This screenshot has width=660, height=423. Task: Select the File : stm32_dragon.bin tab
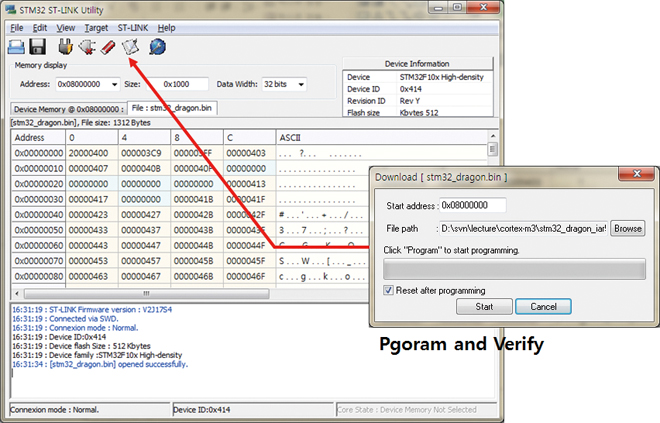tap(172, 108)
